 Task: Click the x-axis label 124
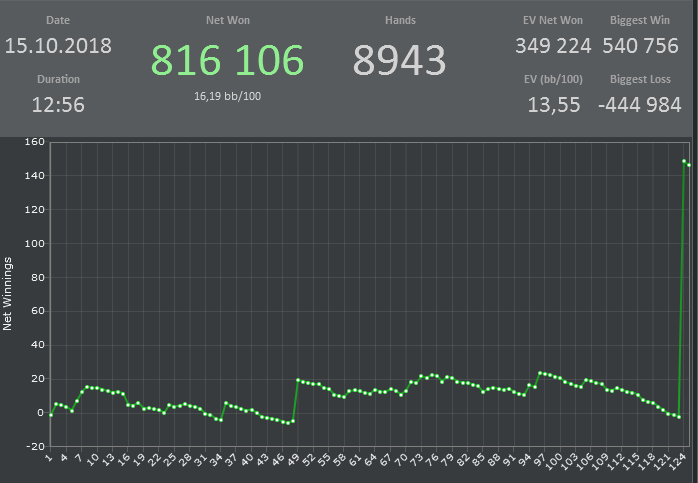coord(677,461)
